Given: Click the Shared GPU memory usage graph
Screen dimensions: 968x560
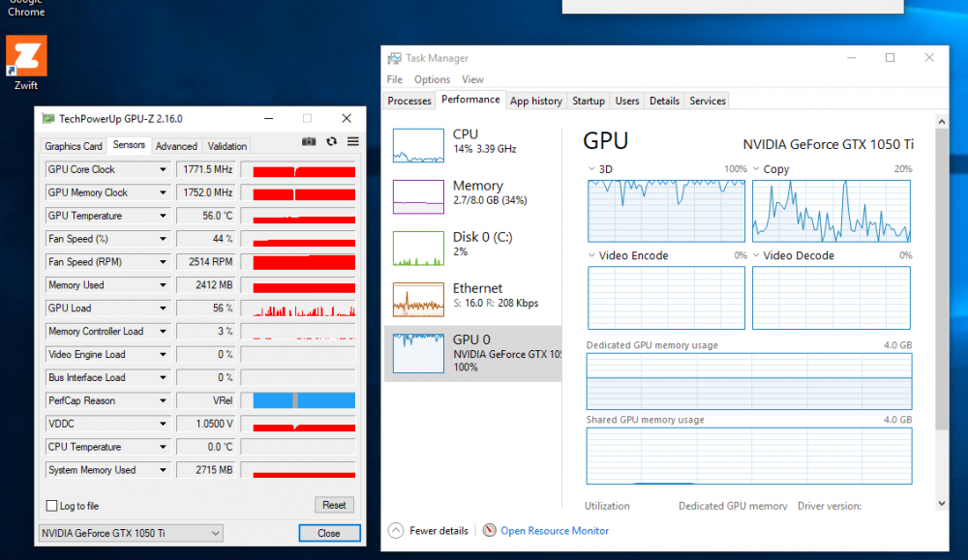Looking at the screenshot, I should [749, 456].
